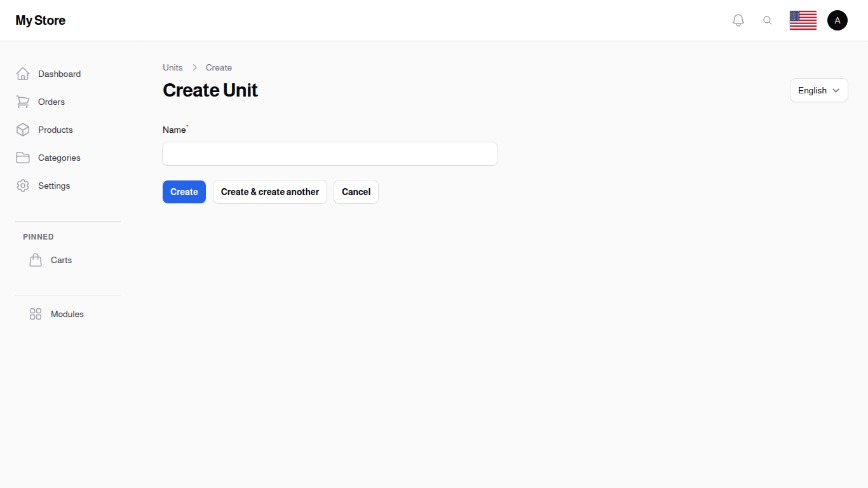Click the Categories folder icon
Image resolution: width=868 pixels, height=488 pixels.
[23, 158]
